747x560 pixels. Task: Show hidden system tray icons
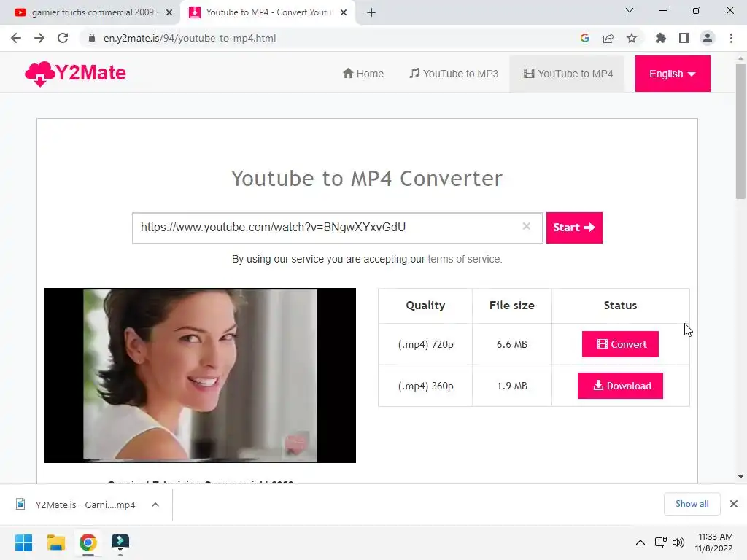(x=640, y=542)
